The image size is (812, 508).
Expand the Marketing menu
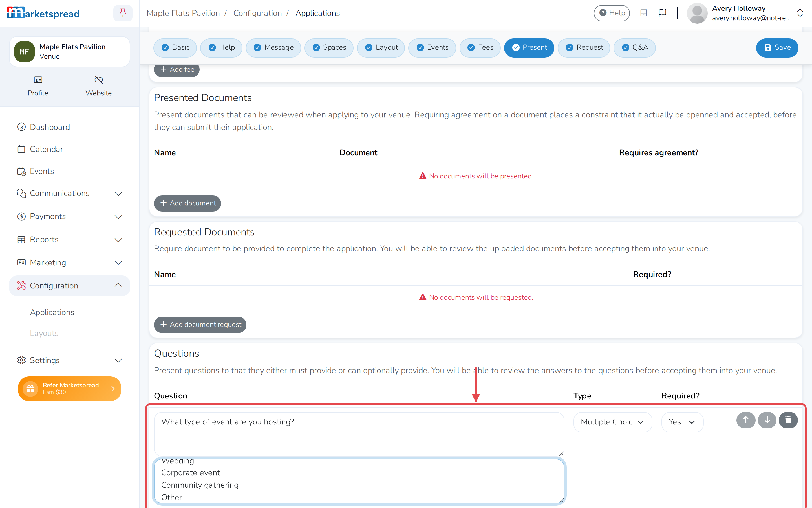[69, 262]
